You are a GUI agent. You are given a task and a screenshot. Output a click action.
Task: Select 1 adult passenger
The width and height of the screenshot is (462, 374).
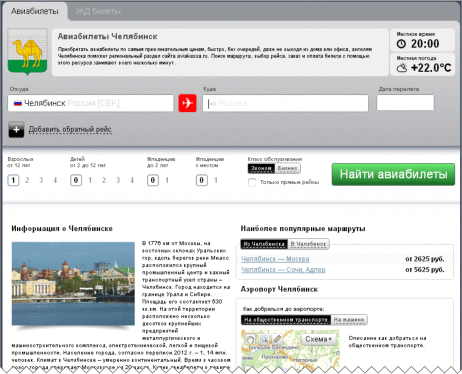[13, 180]
